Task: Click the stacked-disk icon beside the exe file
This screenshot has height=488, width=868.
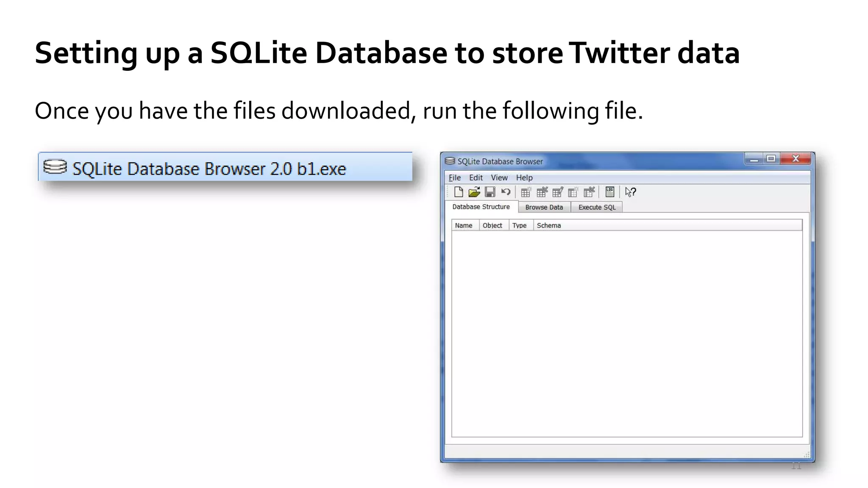Action: tap(55, 166)
